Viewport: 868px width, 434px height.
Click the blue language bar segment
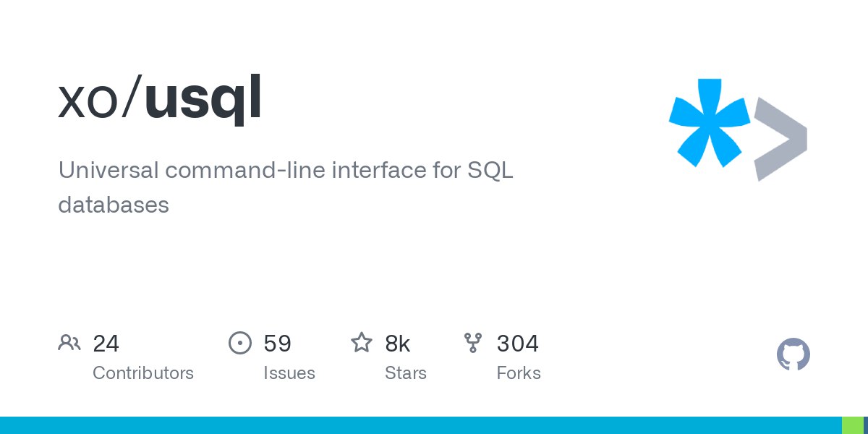420,425
